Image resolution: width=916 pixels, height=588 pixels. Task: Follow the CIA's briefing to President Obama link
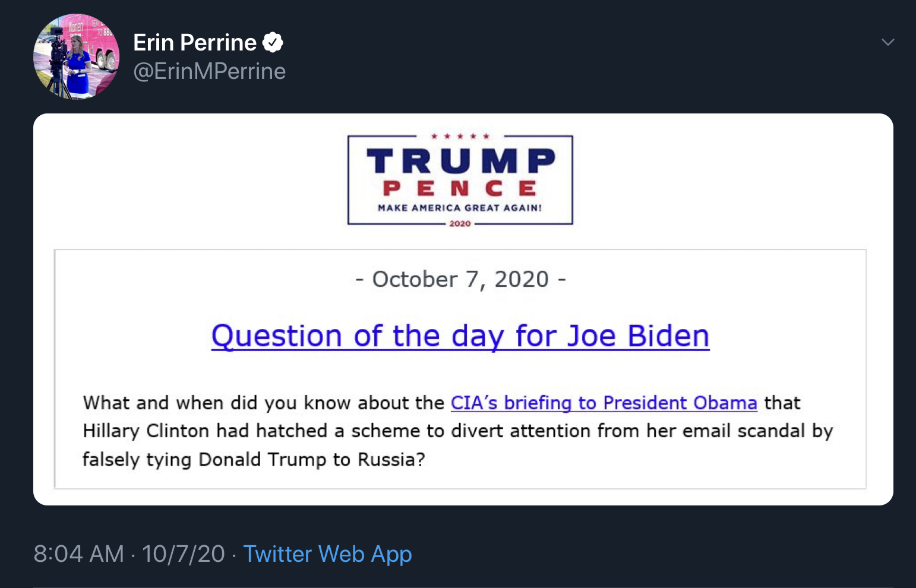click(x=604, y=403)
